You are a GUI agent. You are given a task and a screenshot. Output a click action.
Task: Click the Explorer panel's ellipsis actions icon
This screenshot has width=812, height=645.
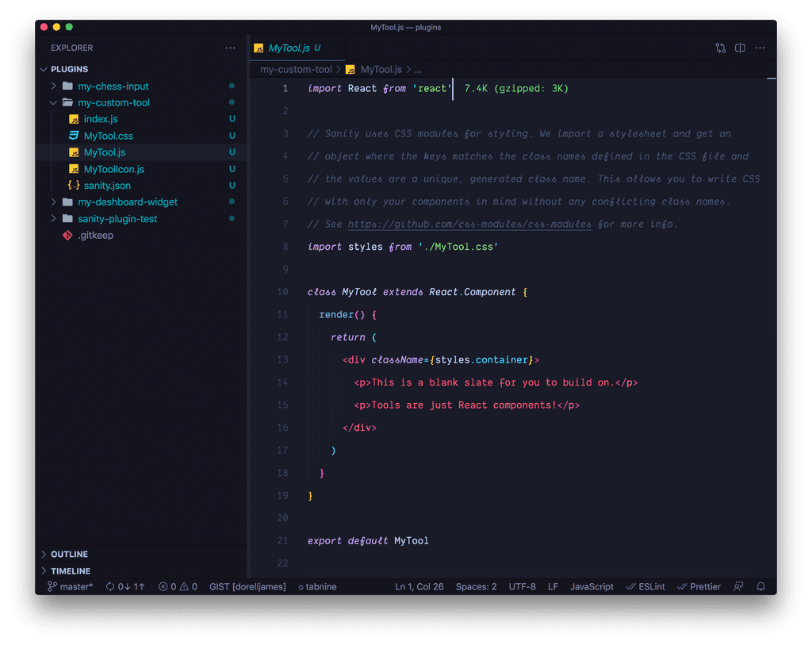tap(230, 48)
